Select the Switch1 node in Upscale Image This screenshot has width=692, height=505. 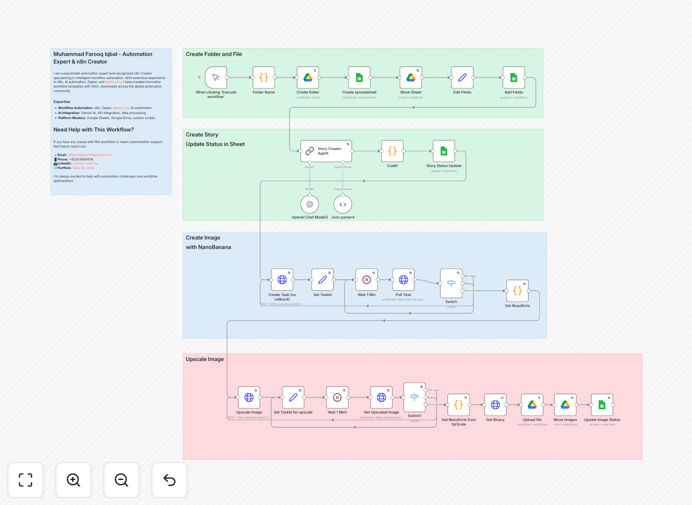(x=414, y=397)
